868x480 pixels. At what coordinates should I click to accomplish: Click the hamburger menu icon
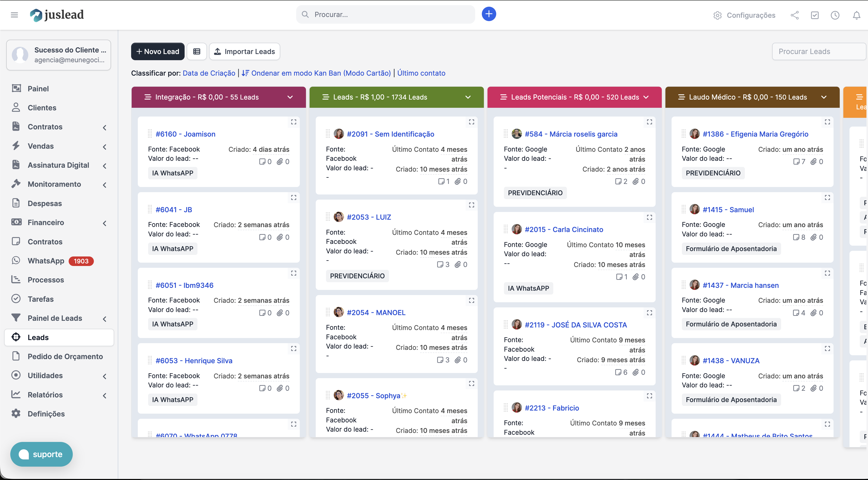tap(14, 15)
